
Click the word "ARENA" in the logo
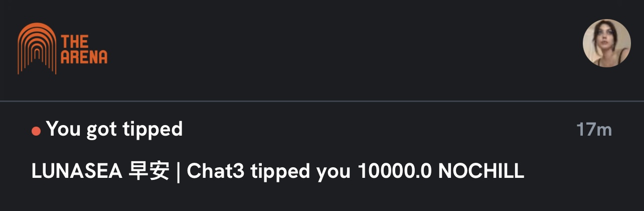[84, 57]
